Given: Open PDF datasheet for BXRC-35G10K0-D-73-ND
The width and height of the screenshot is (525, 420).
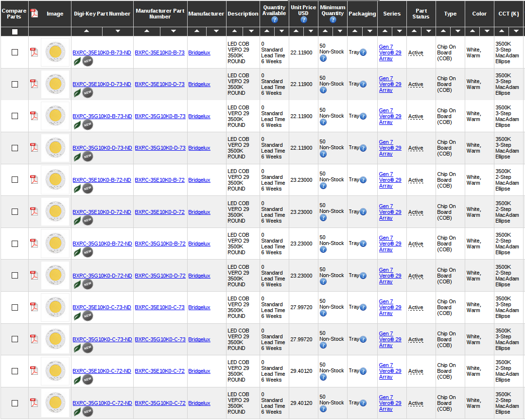Looking at the screenshot, I should pos(34,147).
